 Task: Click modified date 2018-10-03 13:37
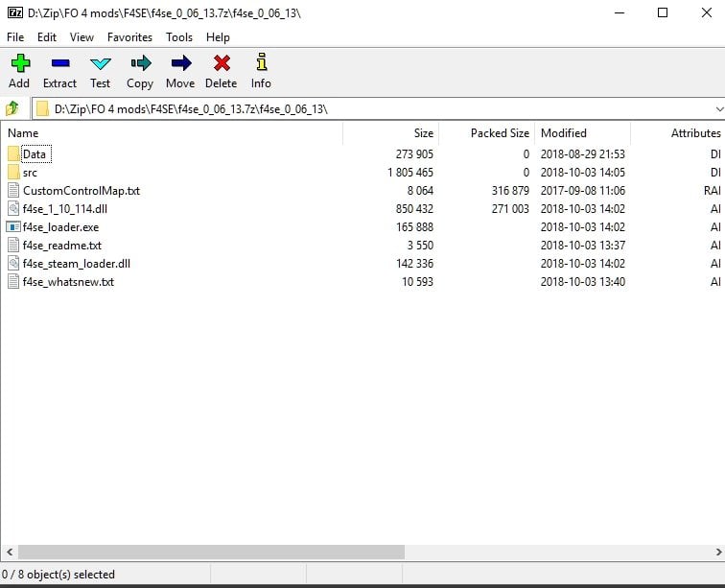pos(583,246)
